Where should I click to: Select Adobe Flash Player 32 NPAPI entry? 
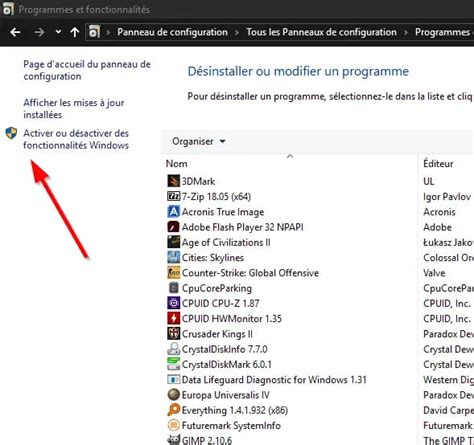point(243,227)
